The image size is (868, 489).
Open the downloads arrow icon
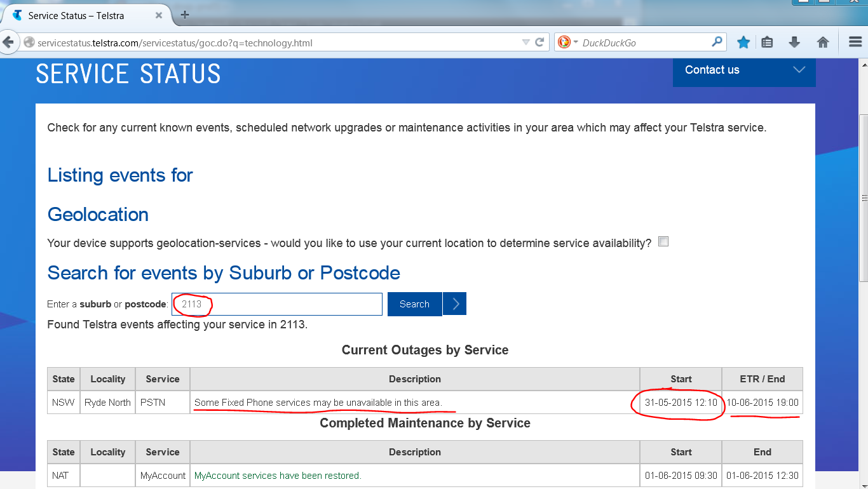pyautogui.click(x=794, y=43)
